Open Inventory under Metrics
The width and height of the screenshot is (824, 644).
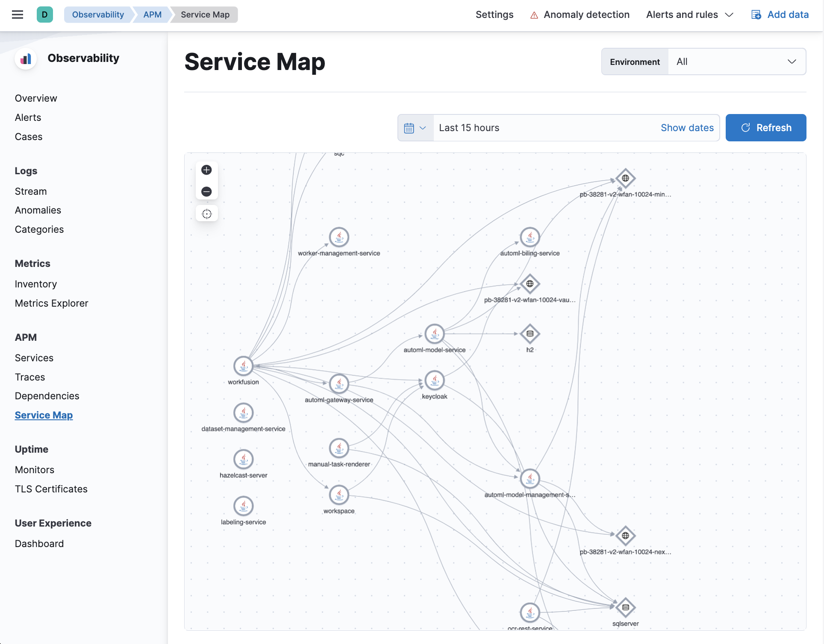(36, 284)
